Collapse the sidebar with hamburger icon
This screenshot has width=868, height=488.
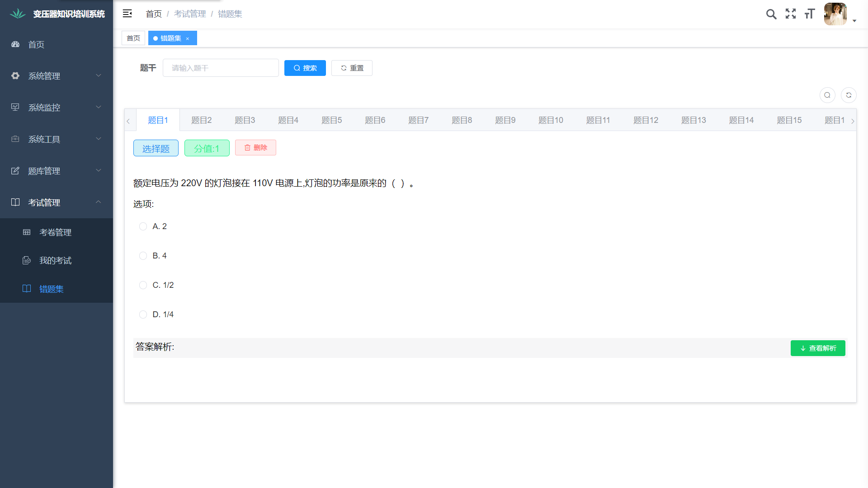(127, 14)
